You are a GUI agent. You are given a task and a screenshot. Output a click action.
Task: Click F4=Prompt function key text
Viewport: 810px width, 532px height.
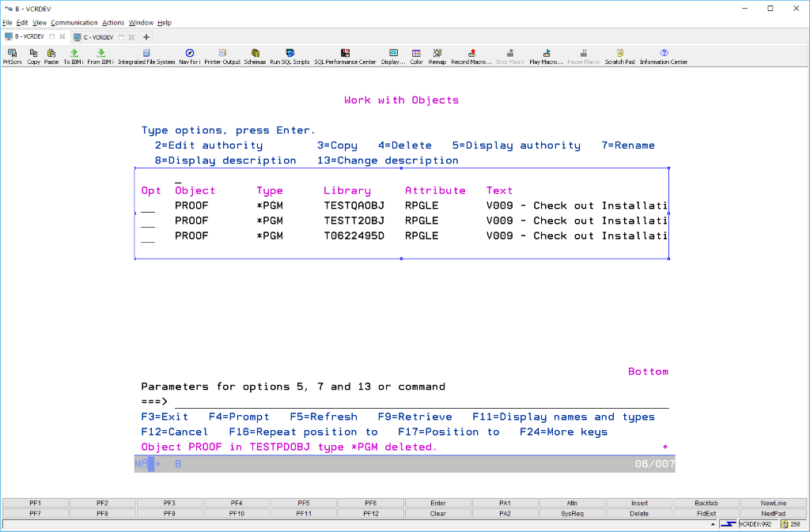point(239,417)
